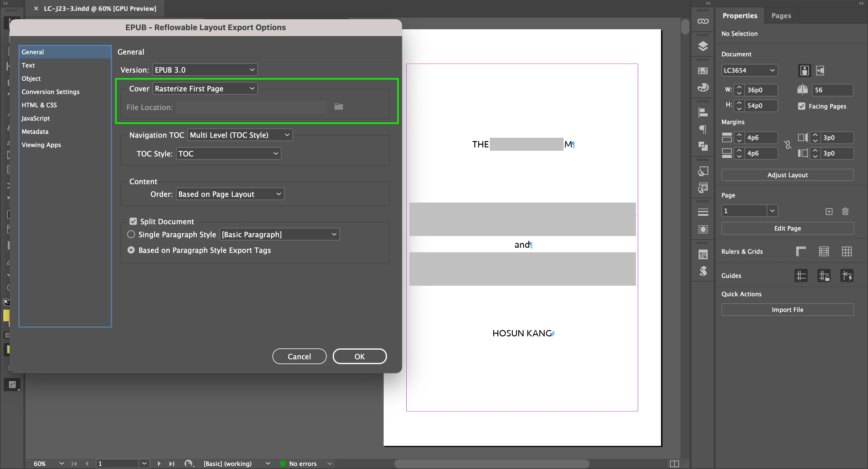This screenshot has height=469, width=868.
Task: Click the Adjust Layout button
Action: click(x=787, y=175)
